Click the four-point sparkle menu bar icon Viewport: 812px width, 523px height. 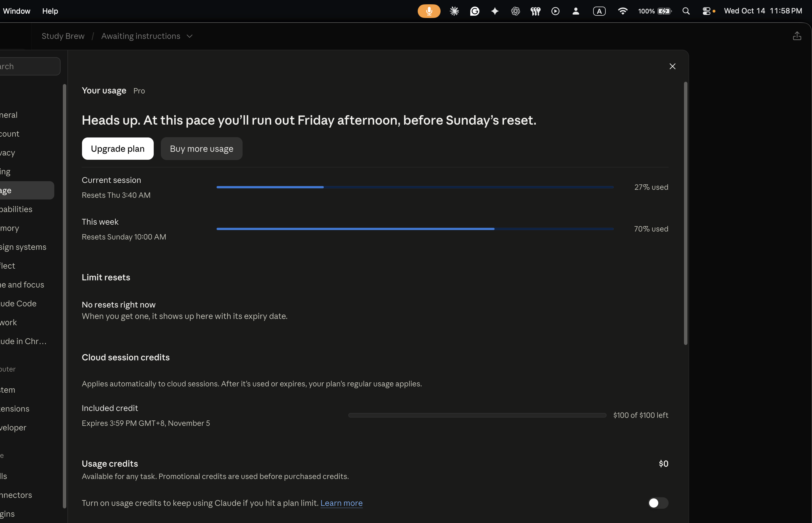click(495, 11)
